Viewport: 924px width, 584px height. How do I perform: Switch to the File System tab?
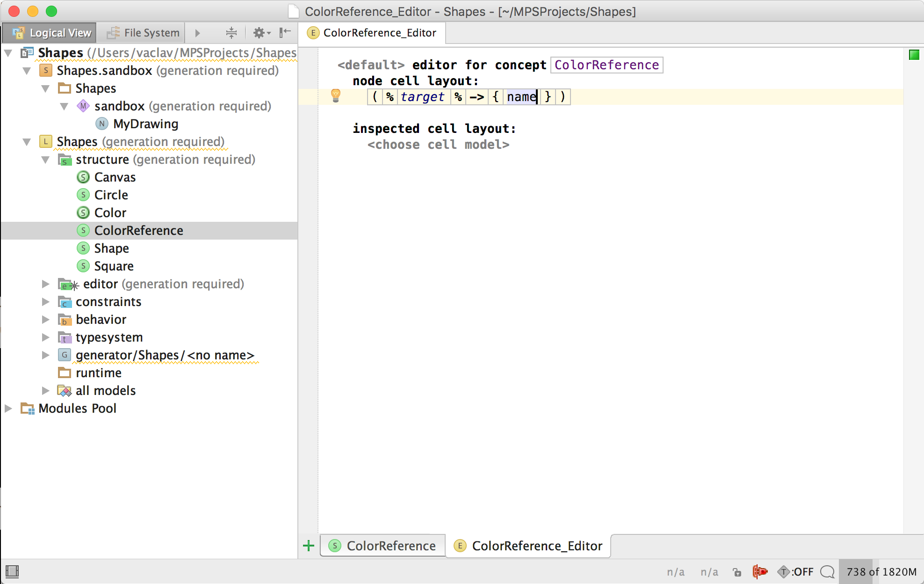[143, 33]
